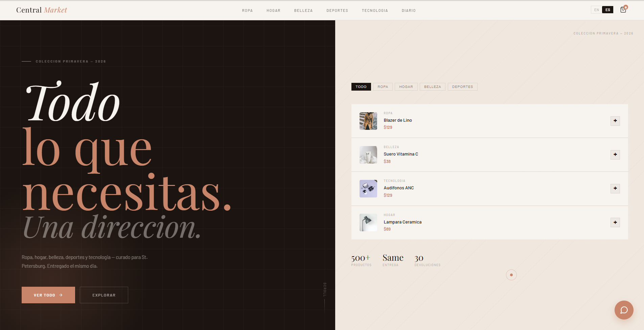The height and width of the screenshot is (330, 644).
Task: Click the Suero Vitamina C product name
Action: [401, 154]
